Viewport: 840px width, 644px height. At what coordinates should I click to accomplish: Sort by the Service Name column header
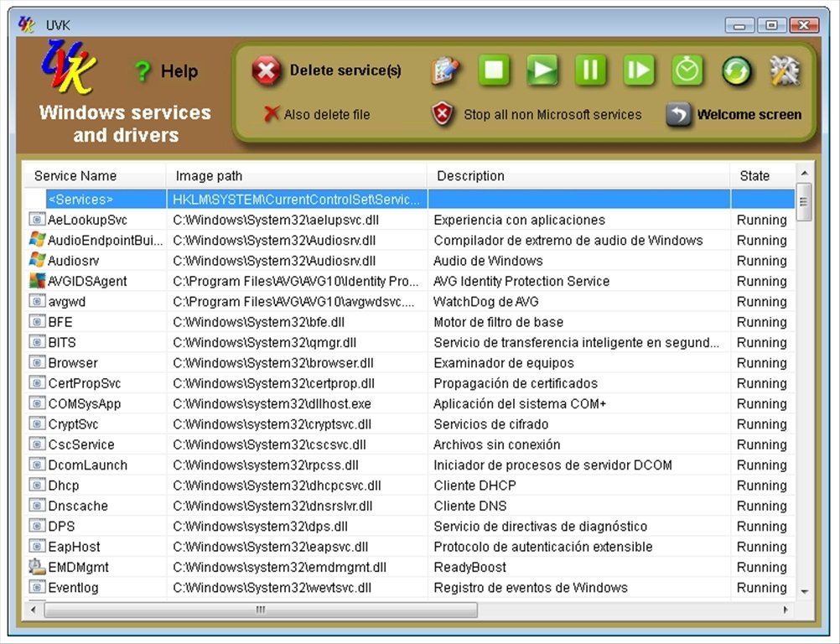click(95, 176)
